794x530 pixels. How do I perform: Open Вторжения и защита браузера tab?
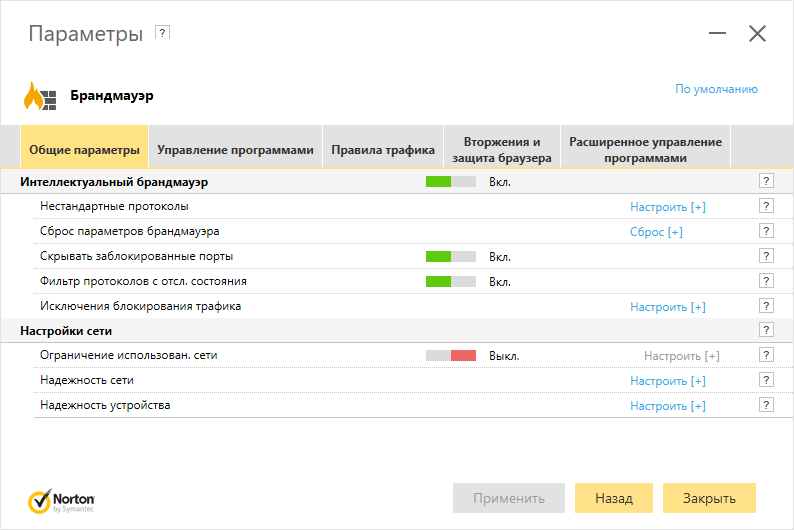[x=502, y=147]
